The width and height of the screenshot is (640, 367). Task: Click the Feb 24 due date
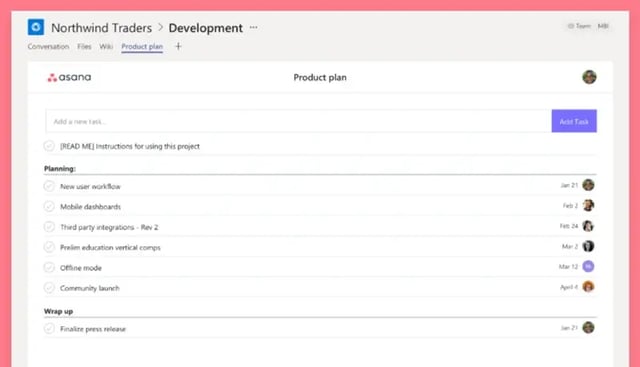pos(569,226)
